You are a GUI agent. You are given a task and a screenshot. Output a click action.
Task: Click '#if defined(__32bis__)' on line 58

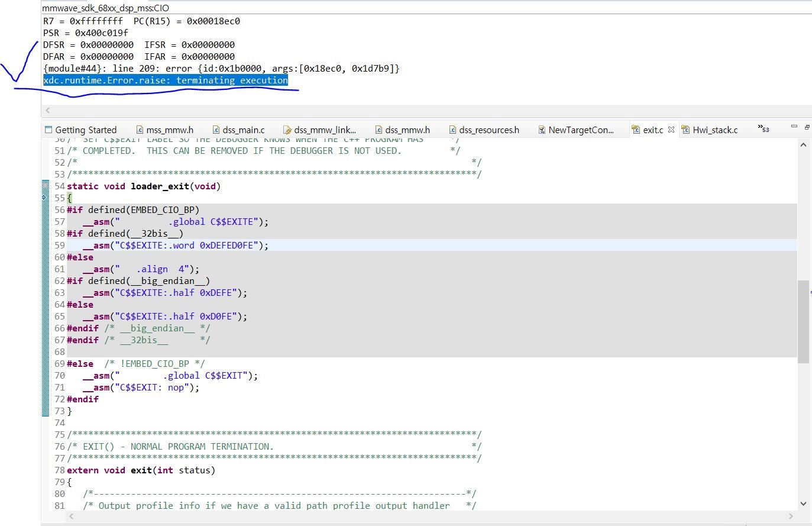coord(125,233)
